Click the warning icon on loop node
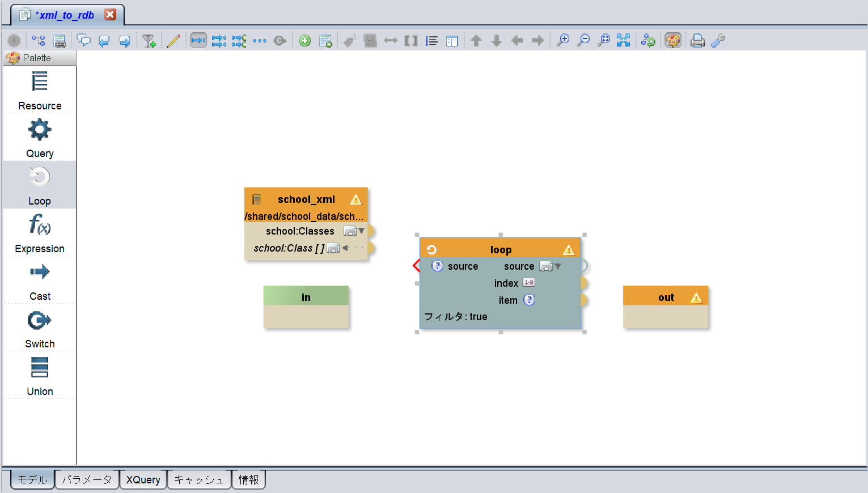This screenshot has height=493, width=868. point(569,250)
